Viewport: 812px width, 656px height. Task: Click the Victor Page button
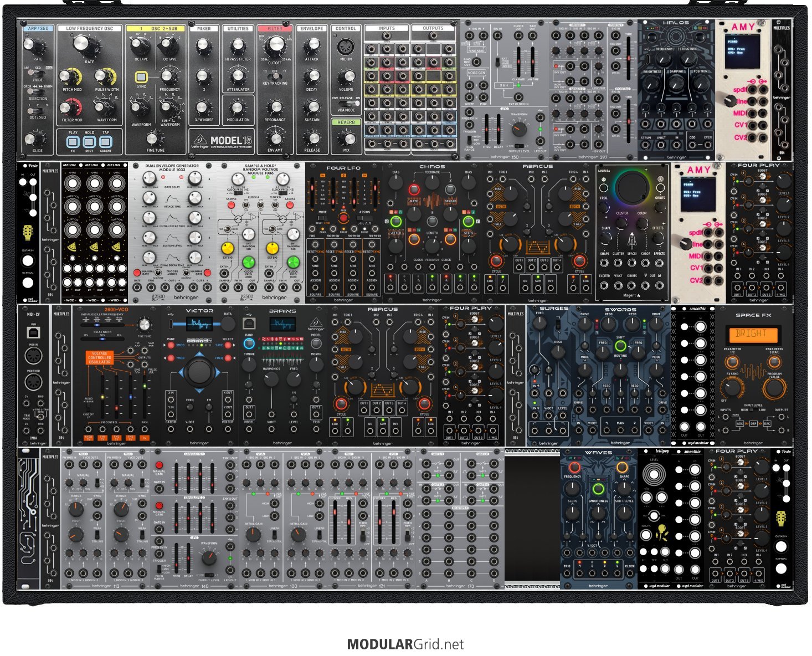coord(171,345)
